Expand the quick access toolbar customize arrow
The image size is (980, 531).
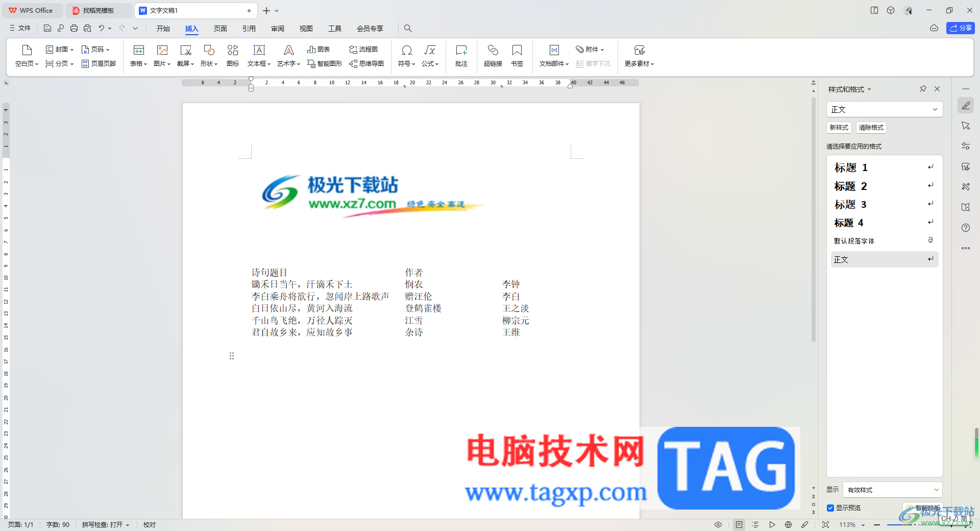coord(135,28)
